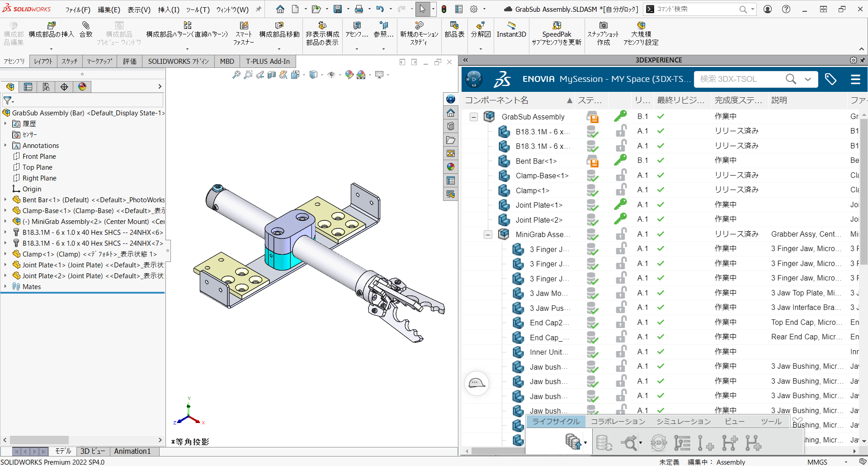Click the コンポーネント名 column header to sort

pos(496,100)
